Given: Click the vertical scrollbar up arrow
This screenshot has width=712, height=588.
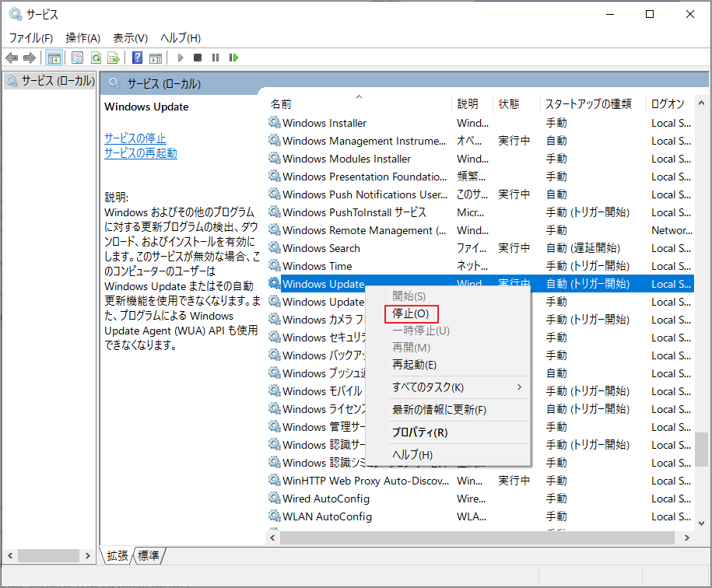Looking at the screenshot, I should pos(702,103).
